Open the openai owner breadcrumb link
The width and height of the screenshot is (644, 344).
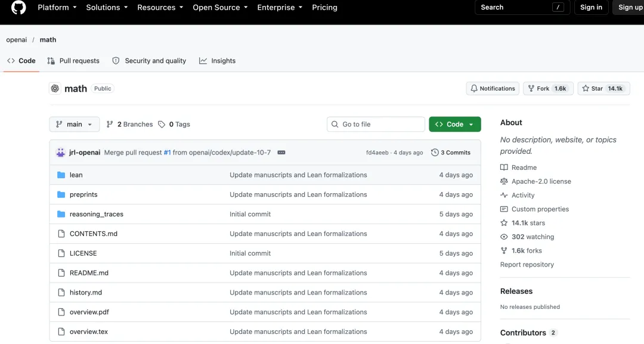click(17, 40)
